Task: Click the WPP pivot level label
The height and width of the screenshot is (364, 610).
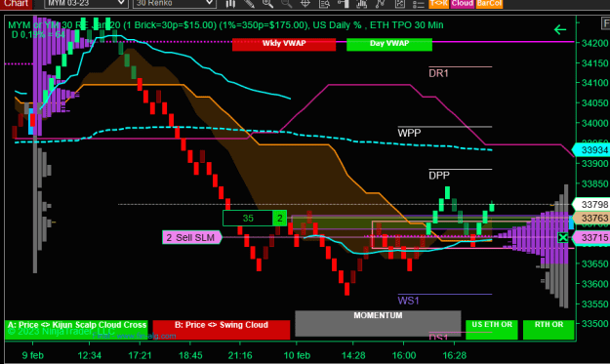Action: pyautogui.click(x=409, y=133)
